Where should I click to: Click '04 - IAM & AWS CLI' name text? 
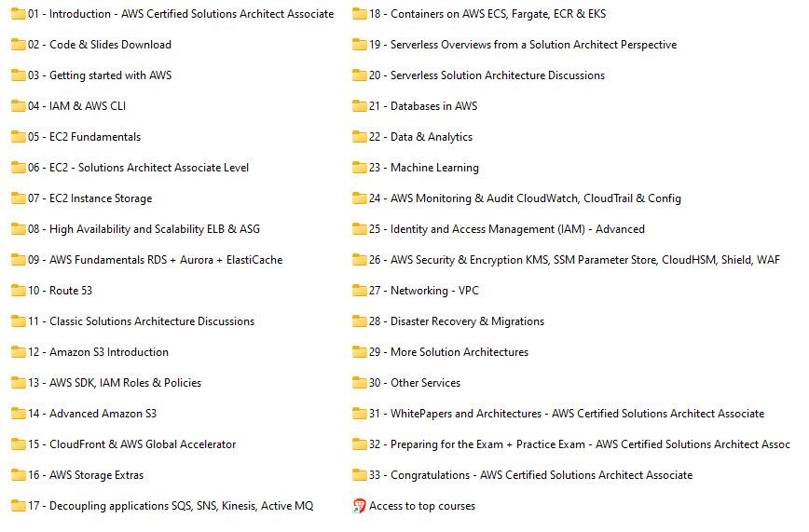76,106
